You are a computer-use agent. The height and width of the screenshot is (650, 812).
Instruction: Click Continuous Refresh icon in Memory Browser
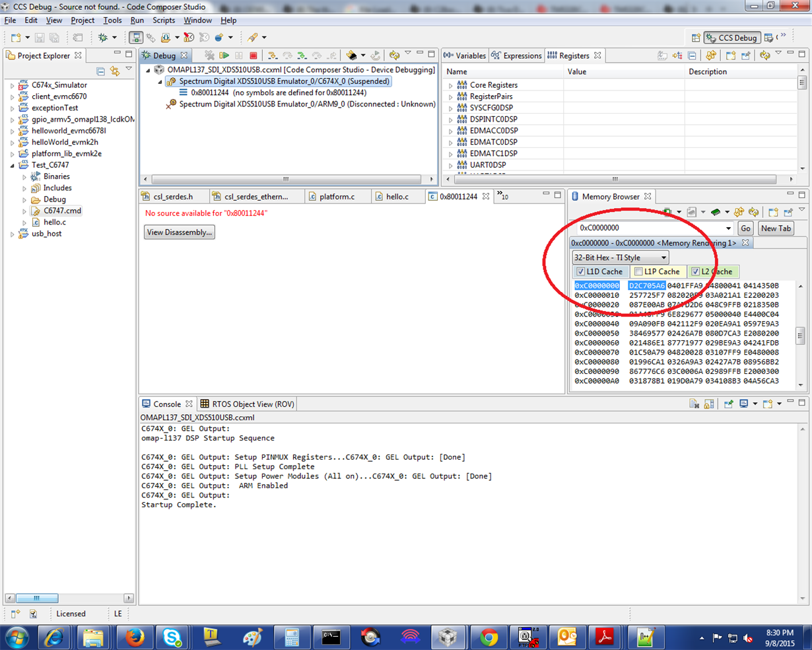754,212
